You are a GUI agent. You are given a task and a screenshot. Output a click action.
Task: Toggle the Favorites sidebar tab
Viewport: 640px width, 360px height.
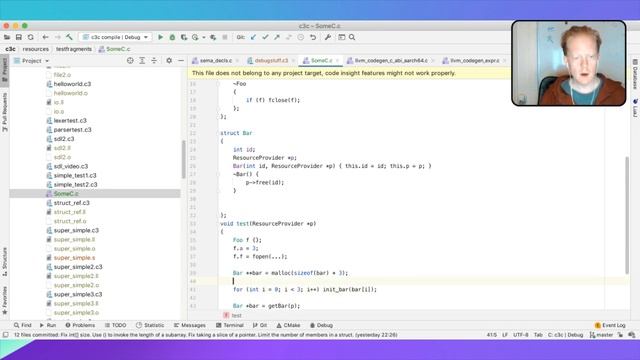tap(5, 300)
